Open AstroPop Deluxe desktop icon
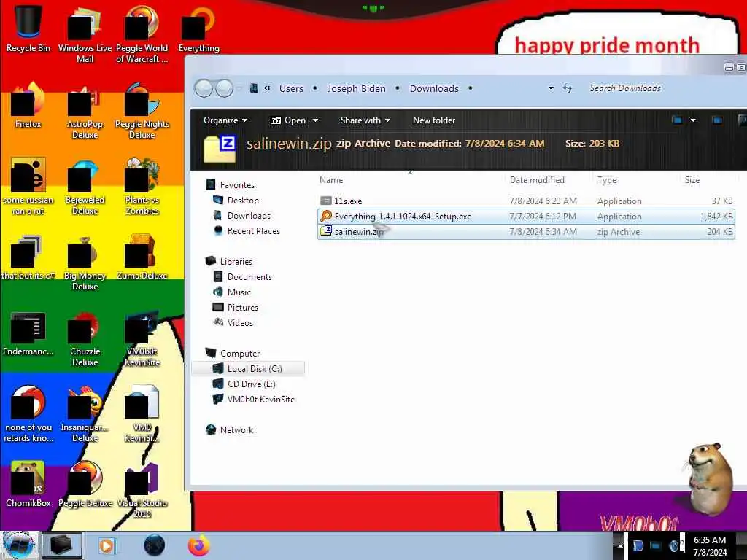Screen dimensions: 747x560 coord(85,111)
